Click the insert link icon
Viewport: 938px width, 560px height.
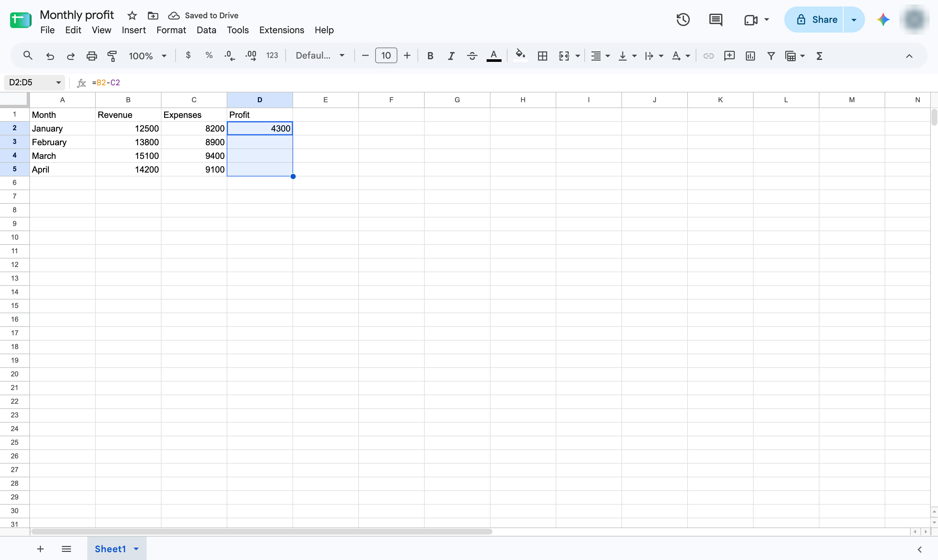708,56
